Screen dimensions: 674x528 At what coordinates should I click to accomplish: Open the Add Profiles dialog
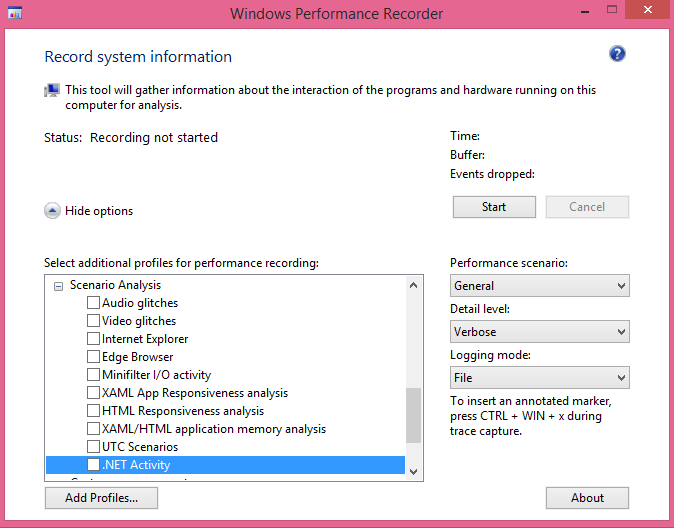tap(101, 498)
